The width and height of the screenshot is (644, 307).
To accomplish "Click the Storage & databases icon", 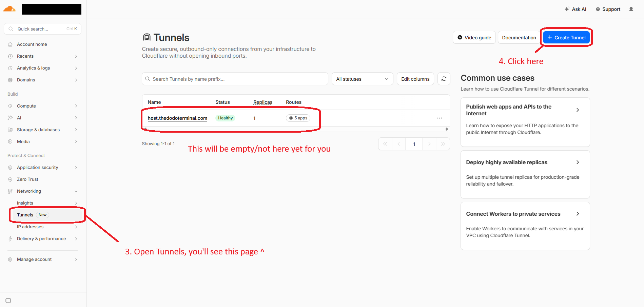I will click(10, 130).
